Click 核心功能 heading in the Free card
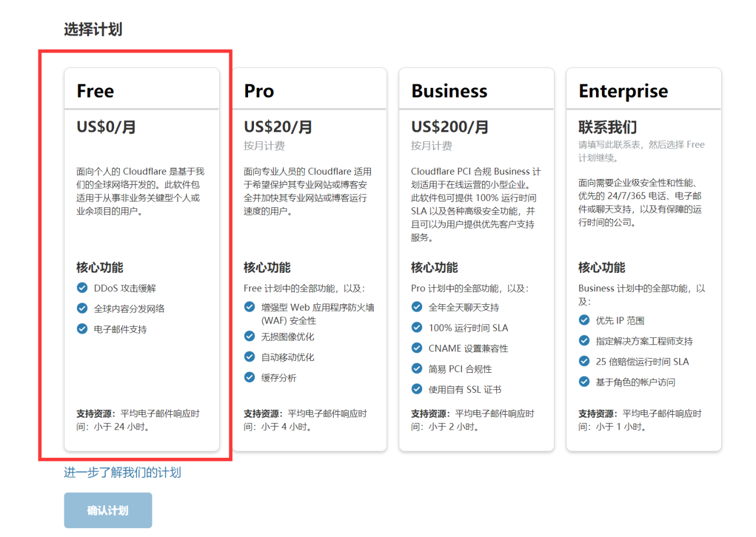 pos(100,268)
